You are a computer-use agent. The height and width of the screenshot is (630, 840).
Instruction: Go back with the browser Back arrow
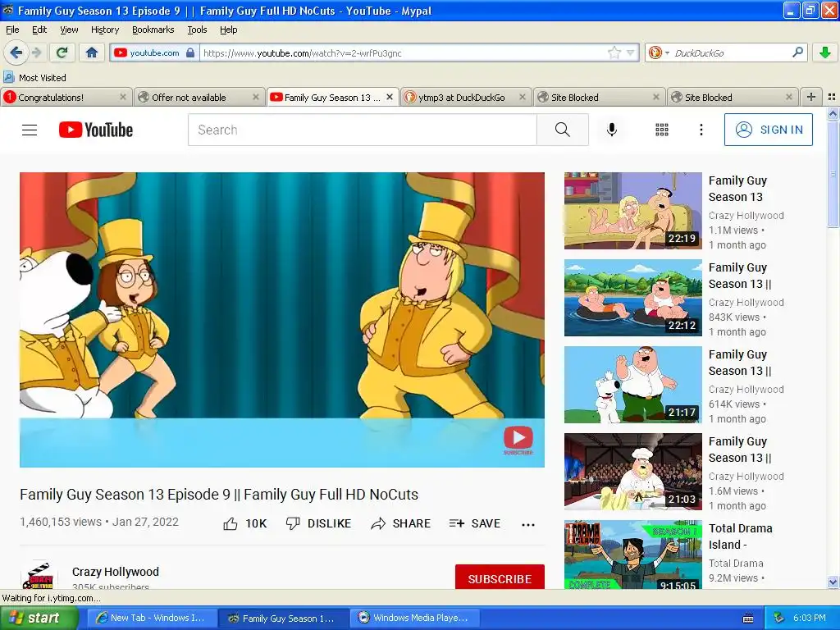pos(16,52)
